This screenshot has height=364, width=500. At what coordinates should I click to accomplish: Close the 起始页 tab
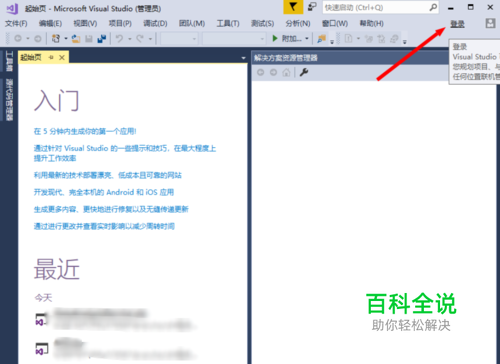(62, 57)
